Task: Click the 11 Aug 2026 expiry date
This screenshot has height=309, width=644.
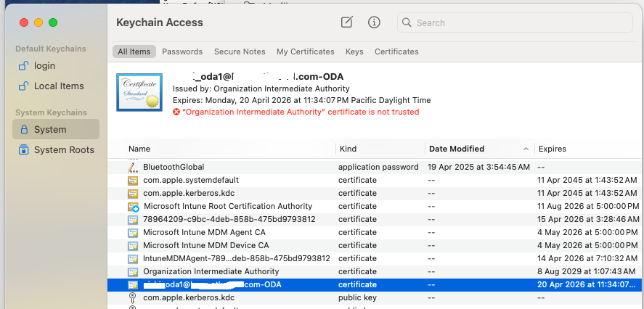Action: pyautogui.click(x=588, y=206)
